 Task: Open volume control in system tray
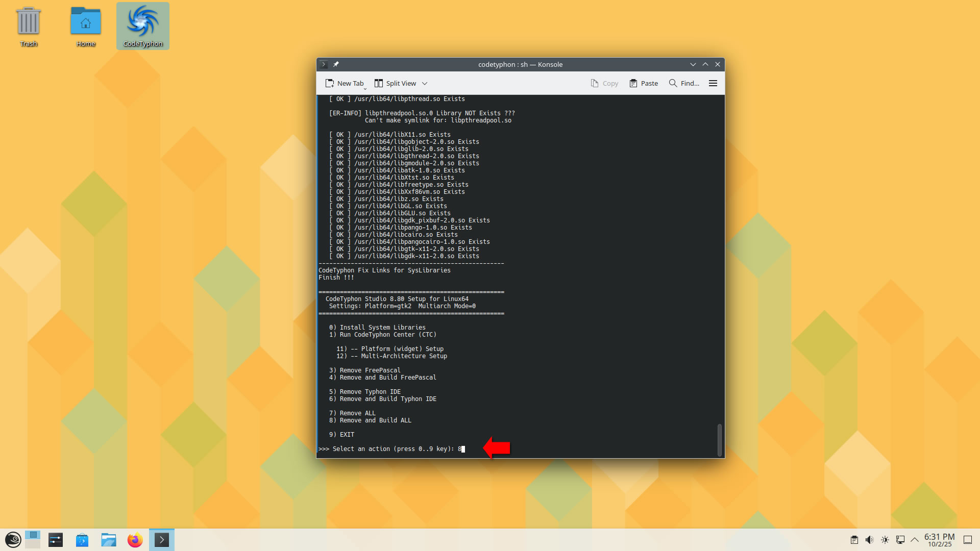(869, 540)
